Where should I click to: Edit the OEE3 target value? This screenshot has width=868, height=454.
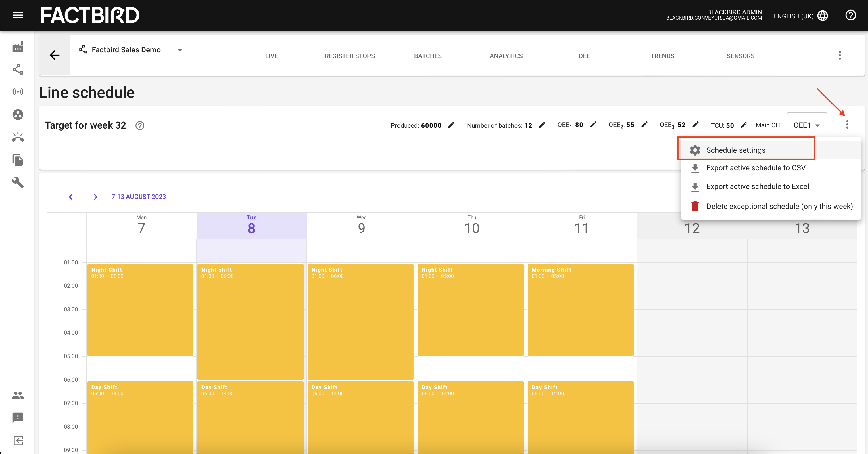coord(696,125)
